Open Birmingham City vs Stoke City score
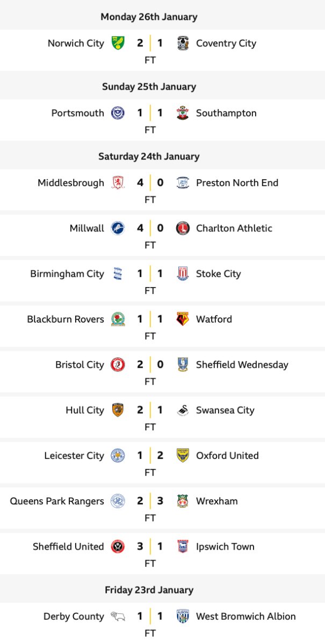The image size is (325, 644). tap(150, 274)
